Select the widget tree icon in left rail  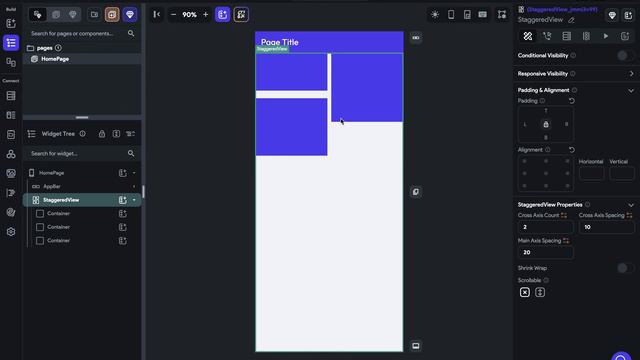(x=11, y=43)
